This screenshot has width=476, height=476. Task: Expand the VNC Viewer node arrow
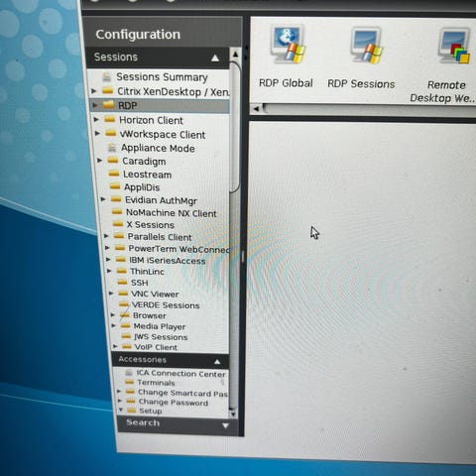click(x=111, y=294)
